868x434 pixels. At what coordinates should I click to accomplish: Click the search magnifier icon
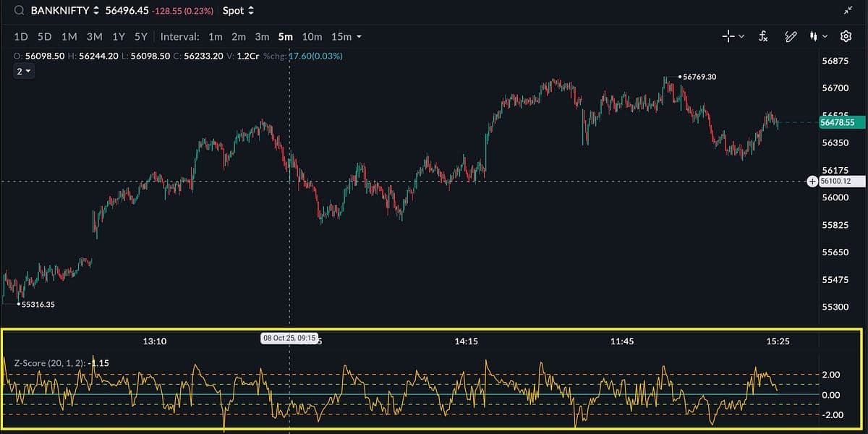coord(19,11)
